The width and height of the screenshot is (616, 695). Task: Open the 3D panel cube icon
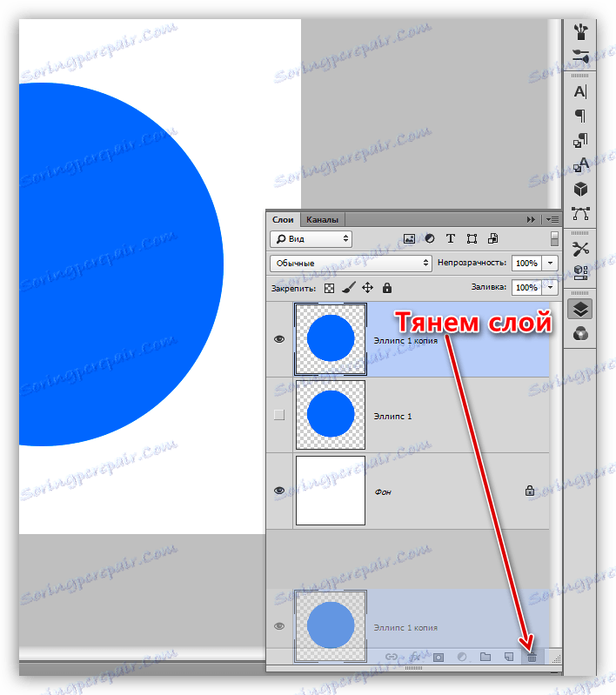580,190
